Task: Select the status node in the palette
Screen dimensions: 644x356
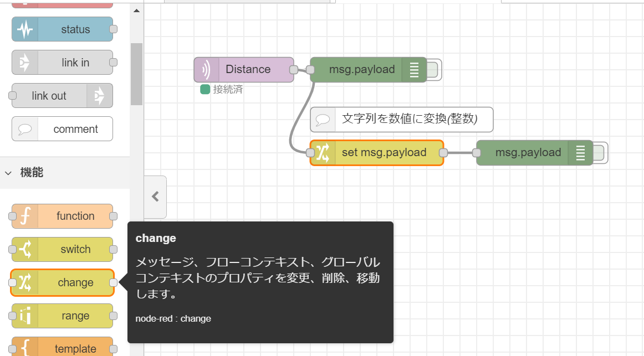Action: (62, 29)
